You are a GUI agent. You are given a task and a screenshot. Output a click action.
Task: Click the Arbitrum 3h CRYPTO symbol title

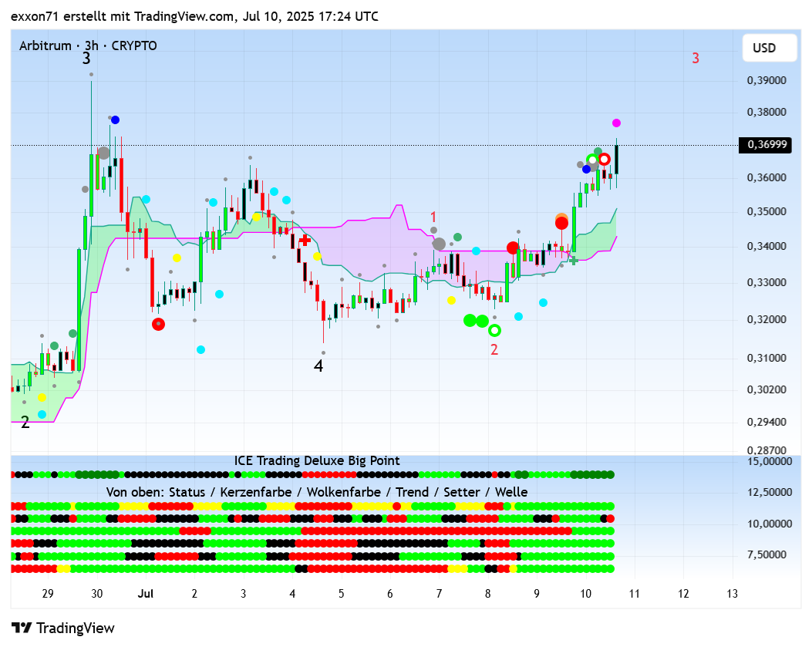click(x=88, y=45)
